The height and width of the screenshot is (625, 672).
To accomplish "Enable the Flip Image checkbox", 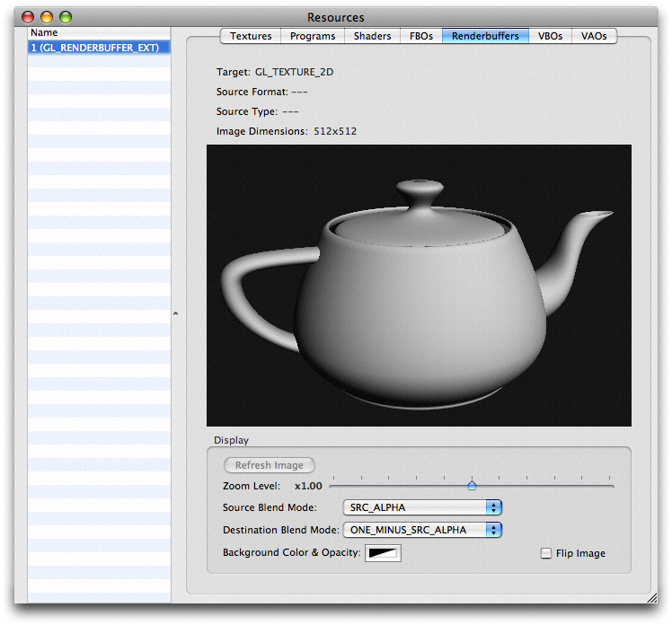I will [x=546, y=553].
